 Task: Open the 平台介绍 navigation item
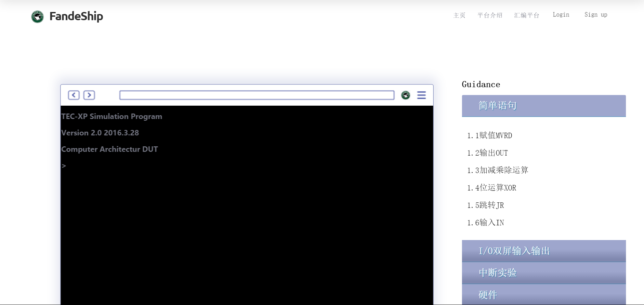(490, 15)
